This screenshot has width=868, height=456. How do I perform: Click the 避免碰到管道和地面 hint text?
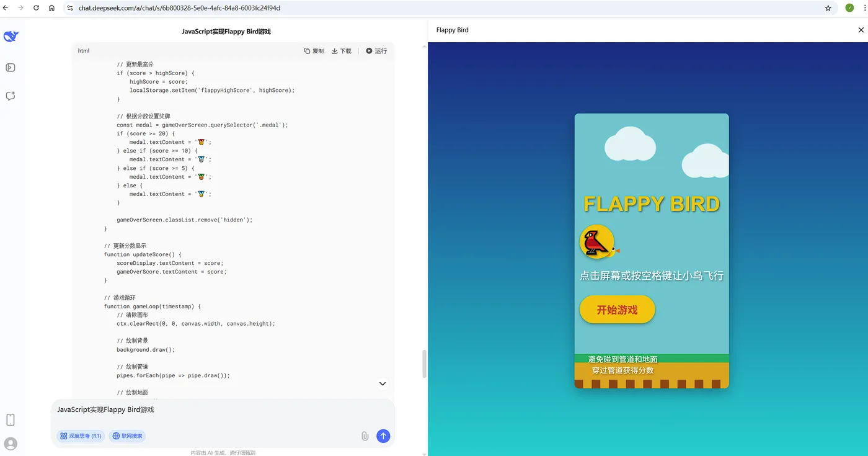pyautogui.click(x=623, y=359)
